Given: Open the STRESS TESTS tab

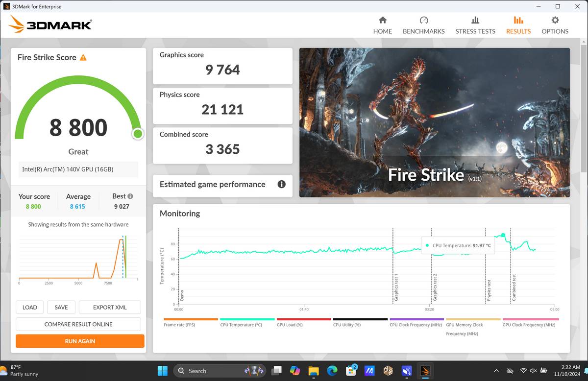Looking at the screenshot, I should (475, 25).
